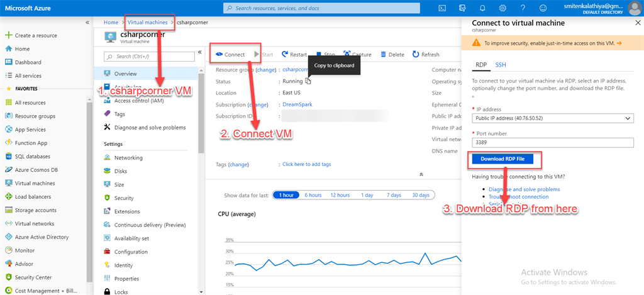The height and width of the screenshot is (295, 644).
Task: Click the user account avatar
Action: [635, 8]
